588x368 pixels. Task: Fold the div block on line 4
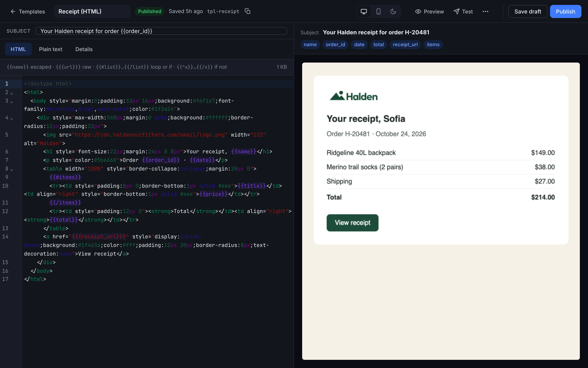(x=12, y=119)
